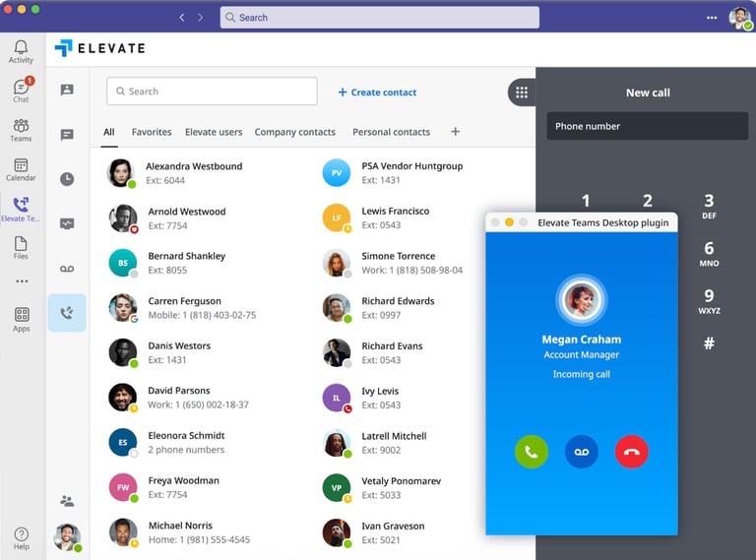The image size is (756, 560).
Task: Open contact Arnold Westwood
Action: [166, 218]
